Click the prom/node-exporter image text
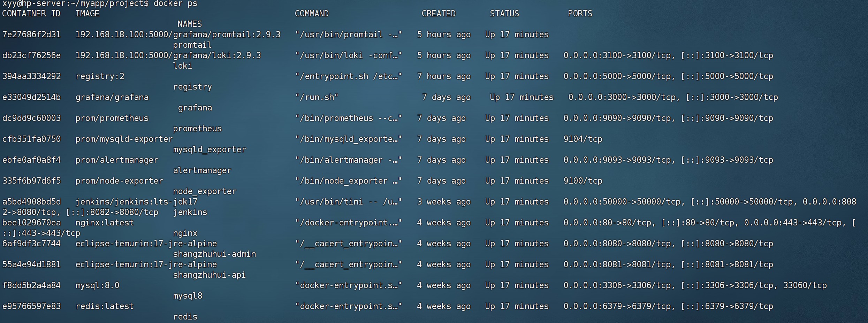The image size is (868, 323). pos(119,181)
